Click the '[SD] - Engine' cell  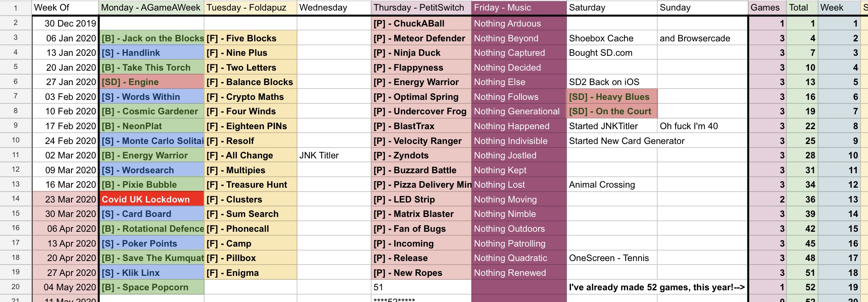tap(151, 82)
